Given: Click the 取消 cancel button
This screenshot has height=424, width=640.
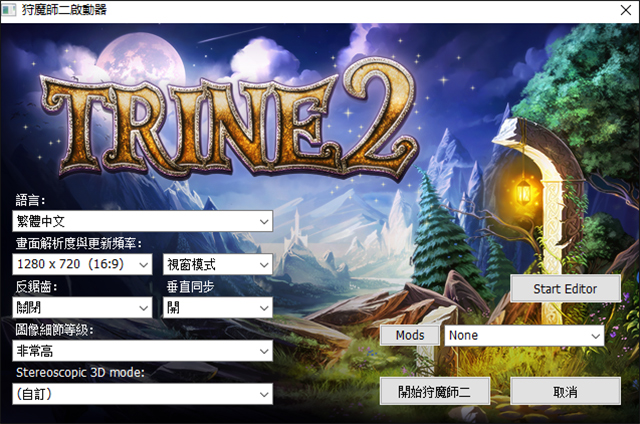Looking at the screenshot, I should click(565, 392).
